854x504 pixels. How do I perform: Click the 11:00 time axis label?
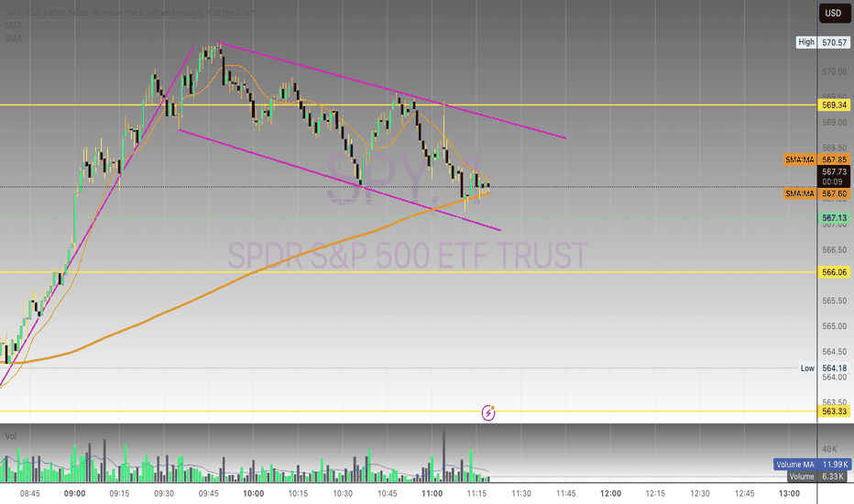432,494
